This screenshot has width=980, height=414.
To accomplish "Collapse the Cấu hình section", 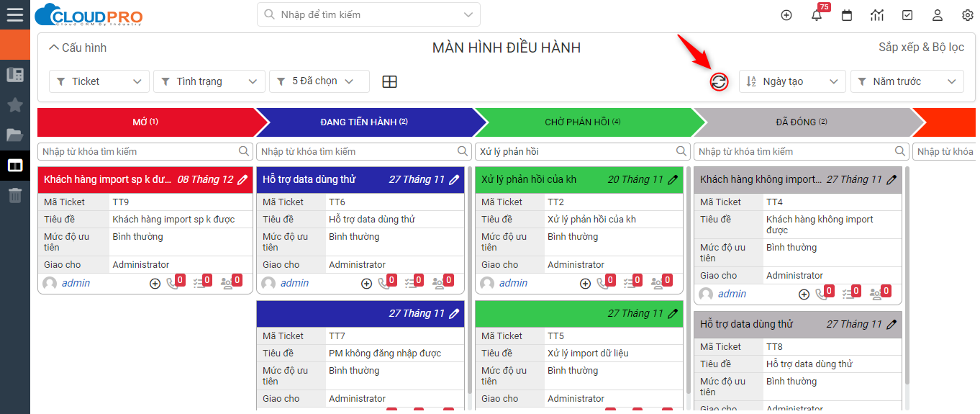I will [78, 48].
